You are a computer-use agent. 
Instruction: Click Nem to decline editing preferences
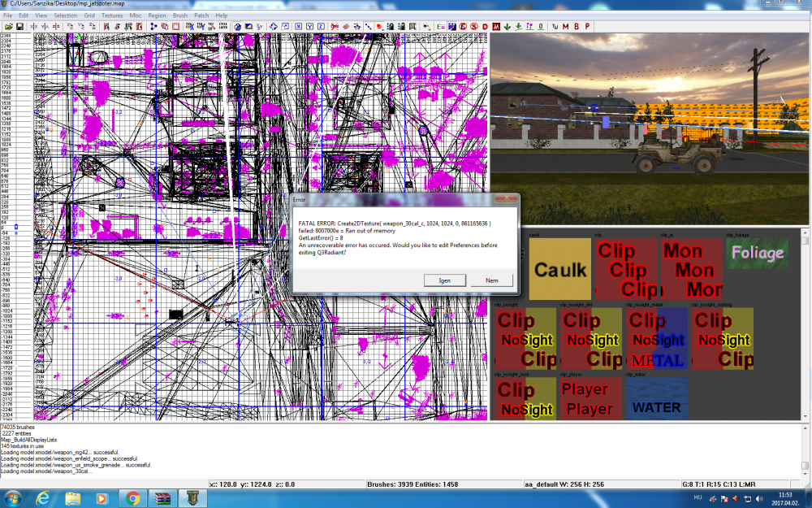[491, 280]
